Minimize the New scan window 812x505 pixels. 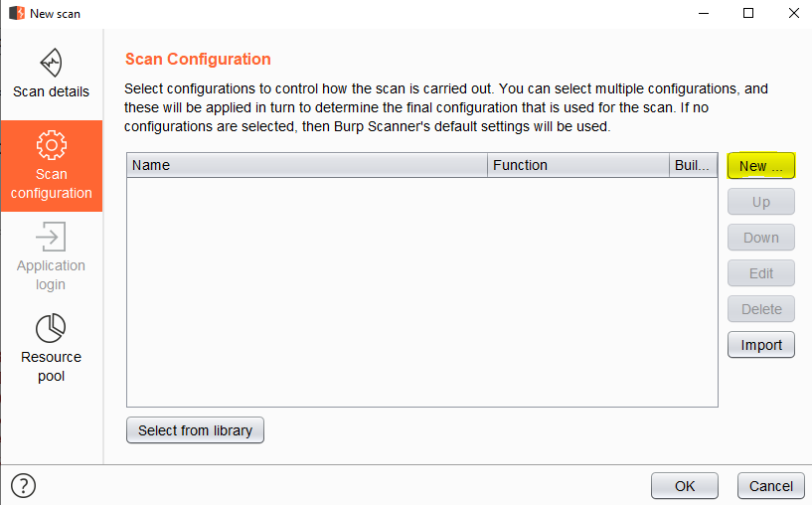tap(703, 14)
